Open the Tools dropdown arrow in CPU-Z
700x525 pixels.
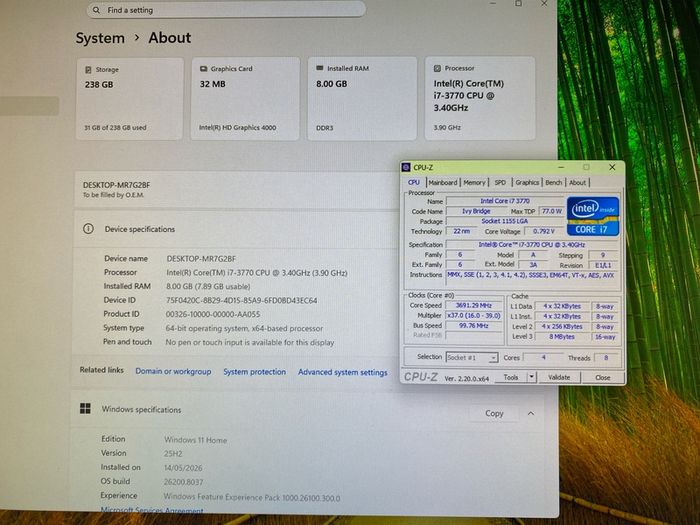point(531,377)
